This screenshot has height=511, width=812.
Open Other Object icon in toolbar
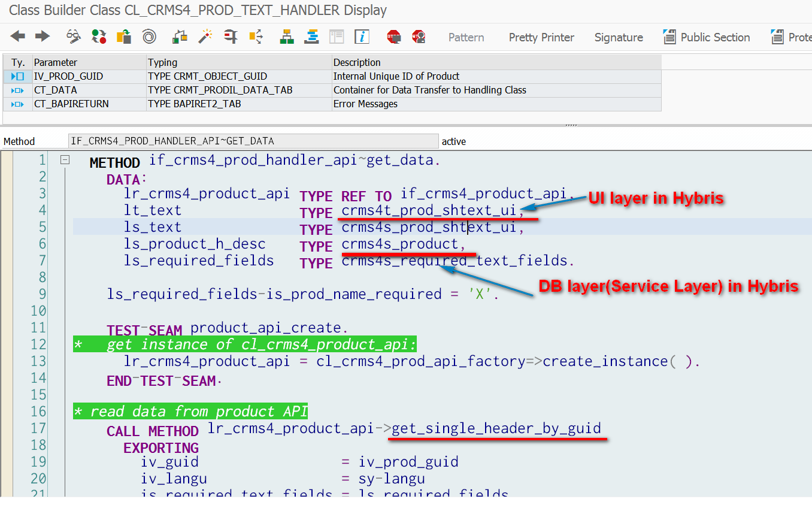(124, 37)
